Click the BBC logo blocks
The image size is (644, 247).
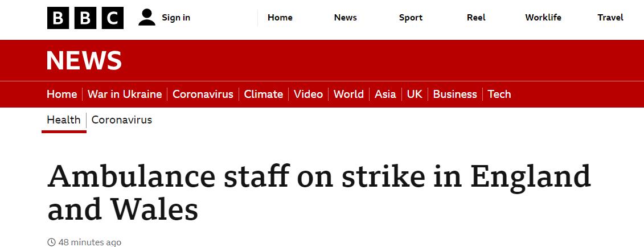(x=85, y=18)
